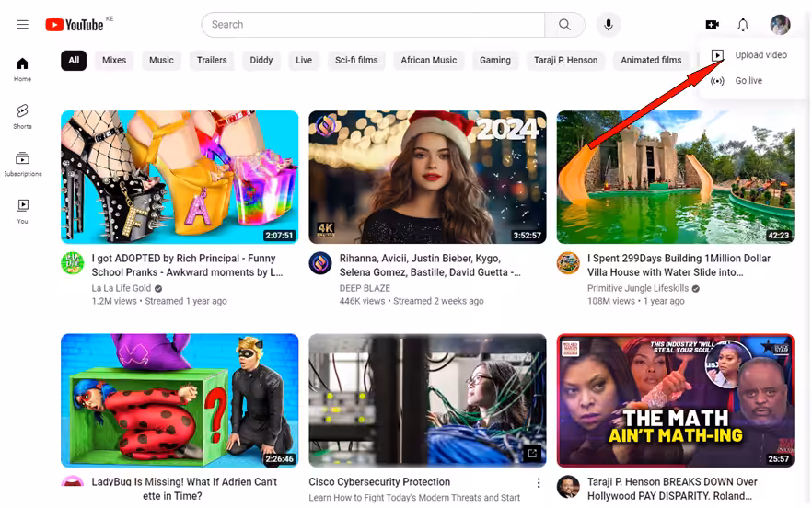Viewport: 812px width, 508px height.
Task: Open DEEP BLAZE channel avatar
Action: click(x=320, y=263)
